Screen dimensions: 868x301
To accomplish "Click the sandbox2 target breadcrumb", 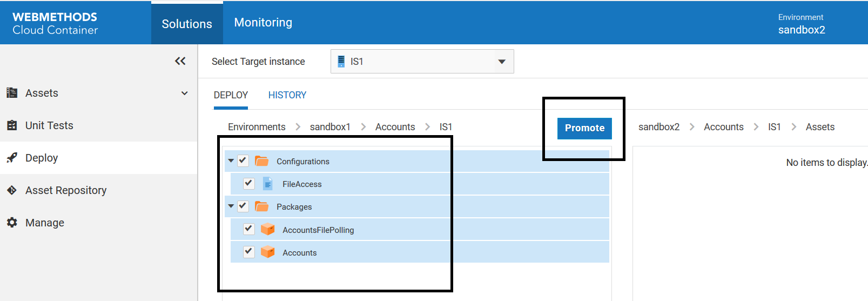I will pyautogui.click(x=659, y=127).
